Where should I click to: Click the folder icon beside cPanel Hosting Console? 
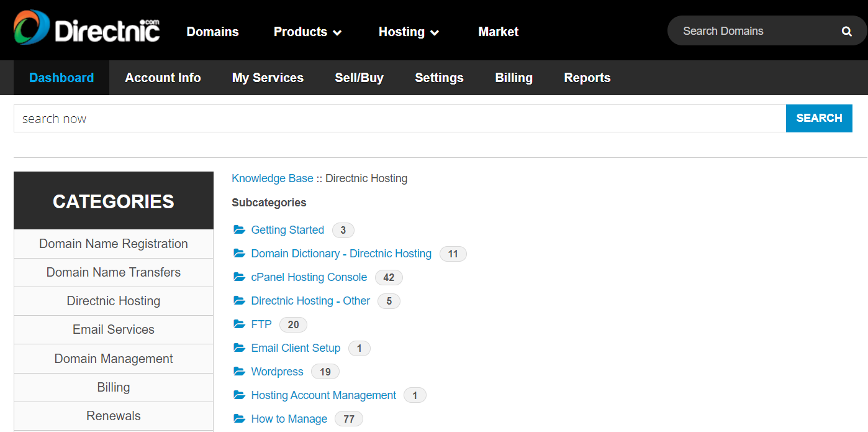pyautogui.click(x=239, y=277)
